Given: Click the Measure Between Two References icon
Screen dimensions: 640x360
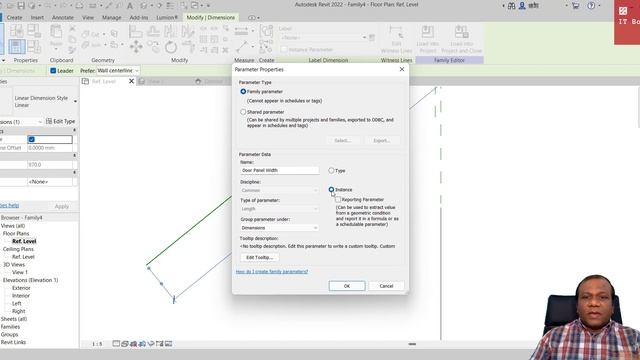Looking at the screenshot, I should coord(242,47).
